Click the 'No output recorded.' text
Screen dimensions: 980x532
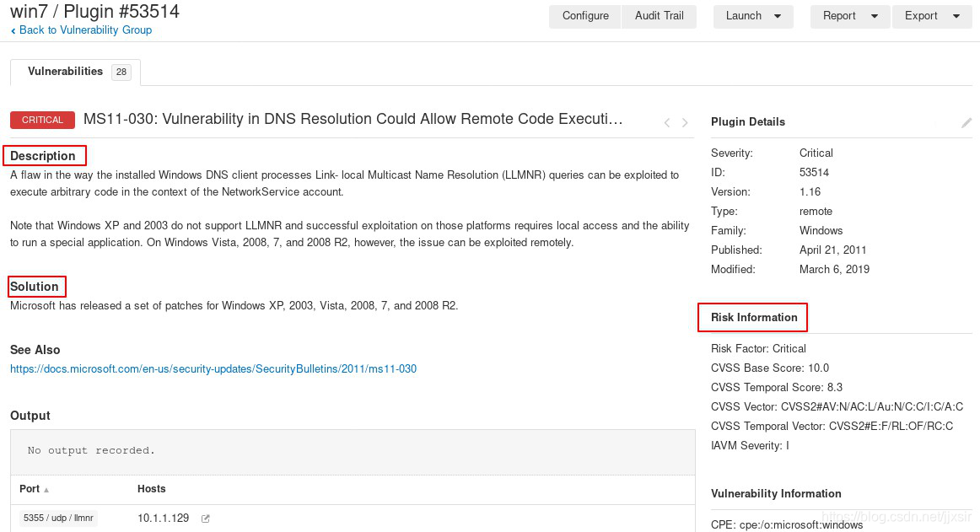point(91,450)
